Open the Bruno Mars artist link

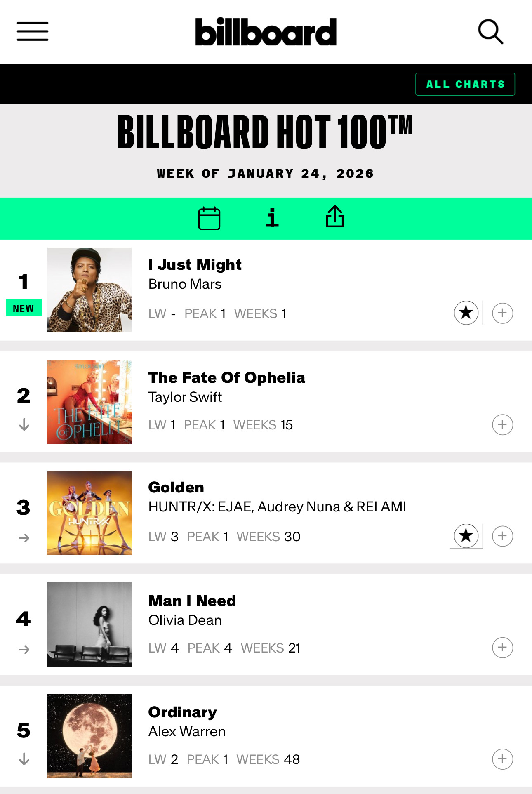point(185,284)
